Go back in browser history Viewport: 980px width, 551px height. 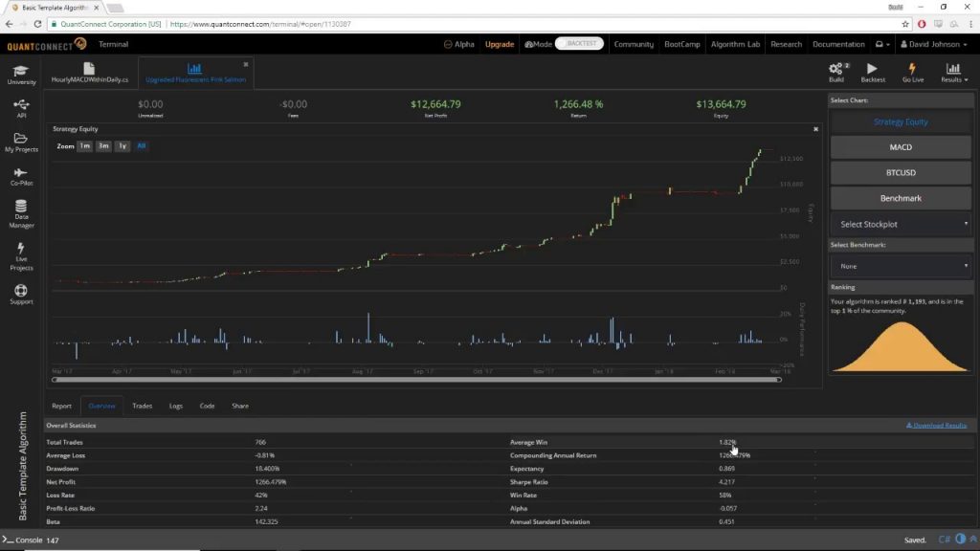pos(9,24)
